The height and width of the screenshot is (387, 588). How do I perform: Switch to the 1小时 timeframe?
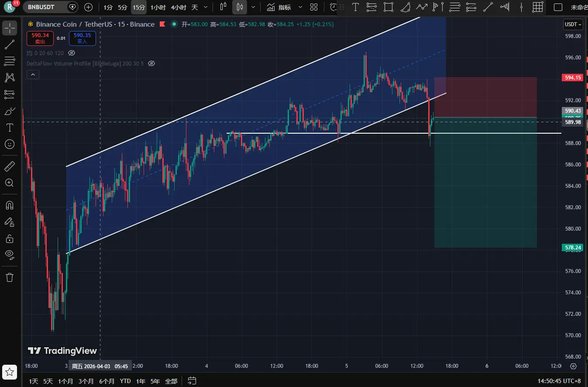pos(158,7)
